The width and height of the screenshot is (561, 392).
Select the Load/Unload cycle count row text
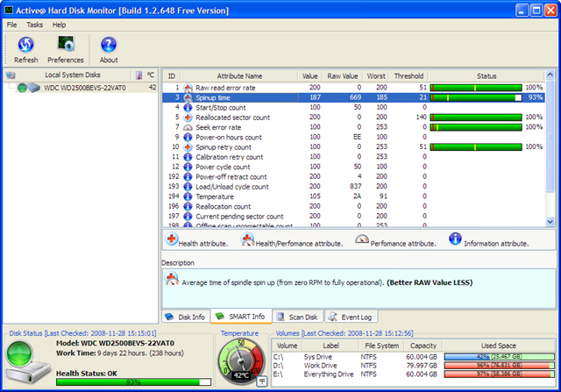(x=232, y=187)
